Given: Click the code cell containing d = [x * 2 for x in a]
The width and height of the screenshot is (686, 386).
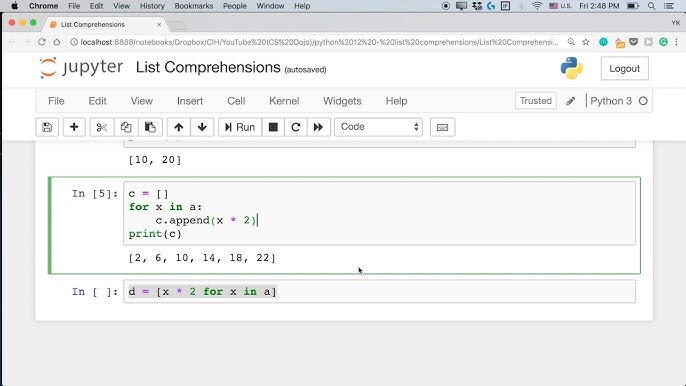Looking at the screenshot, I should [379, 291].
